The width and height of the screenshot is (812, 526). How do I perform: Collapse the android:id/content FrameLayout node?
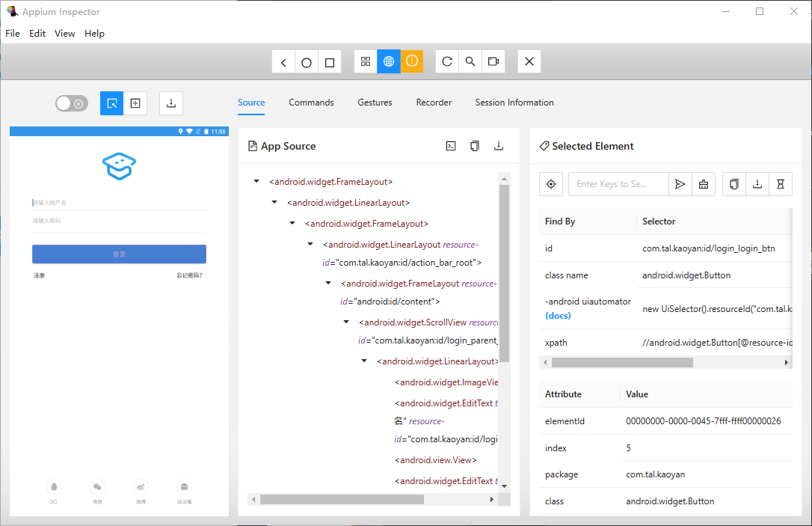pyautogui.click(x=328, y=283)
